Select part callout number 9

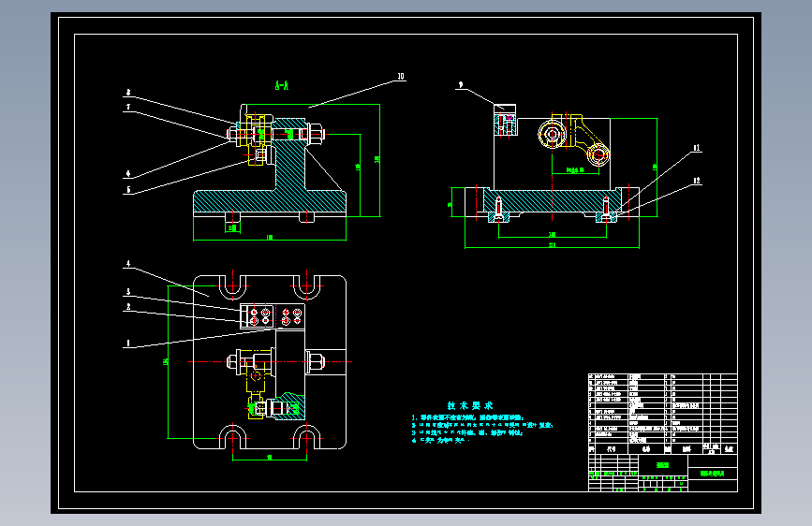[461, 85]
